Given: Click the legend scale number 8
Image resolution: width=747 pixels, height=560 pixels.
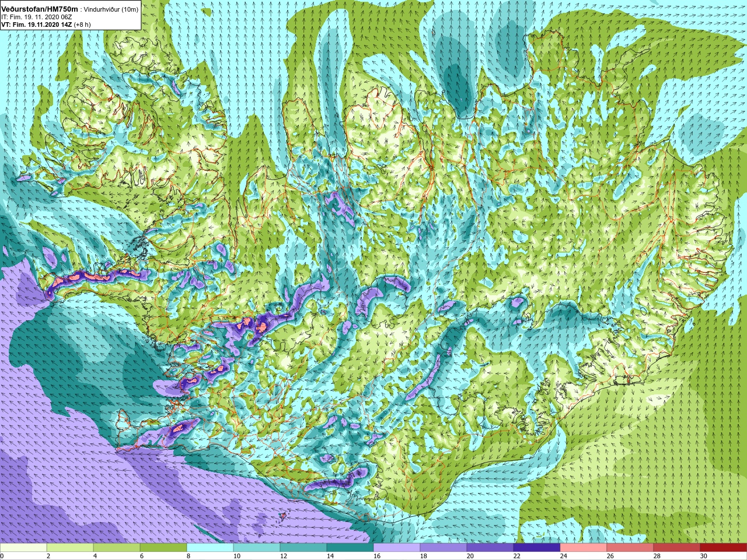Looking at the screenshot, I should point(188,556).
